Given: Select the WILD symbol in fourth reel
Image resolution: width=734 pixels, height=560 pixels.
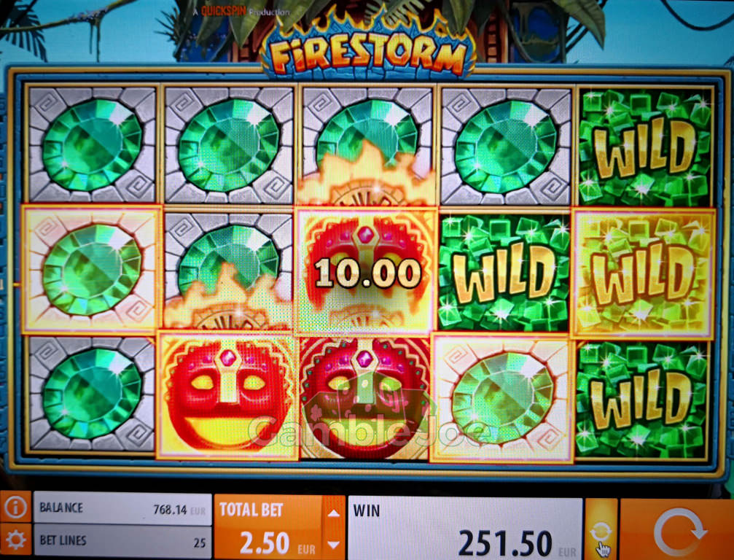Looking at the screenshot, I should point(504,271).
